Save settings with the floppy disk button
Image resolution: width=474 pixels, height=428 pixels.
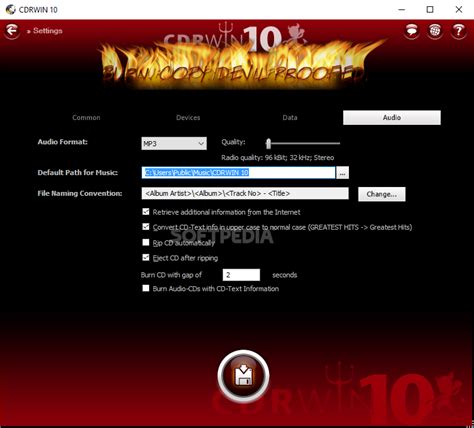(243, 376)
